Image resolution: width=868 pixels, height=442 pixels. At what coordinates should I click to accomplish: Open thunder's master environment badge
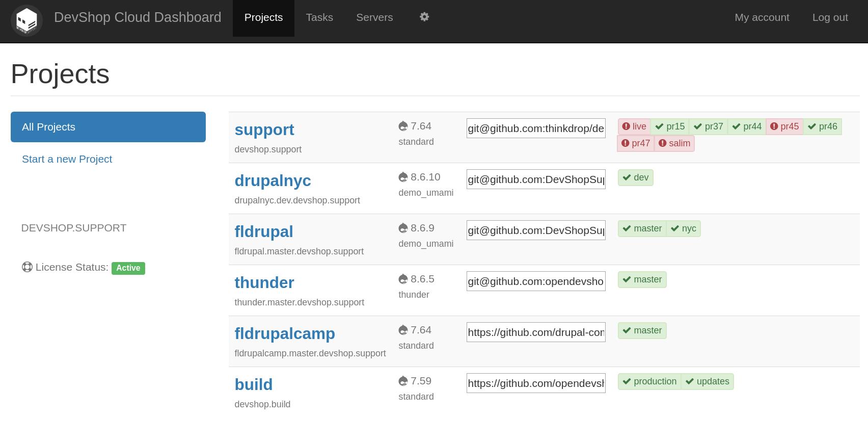tap(642, 279)
